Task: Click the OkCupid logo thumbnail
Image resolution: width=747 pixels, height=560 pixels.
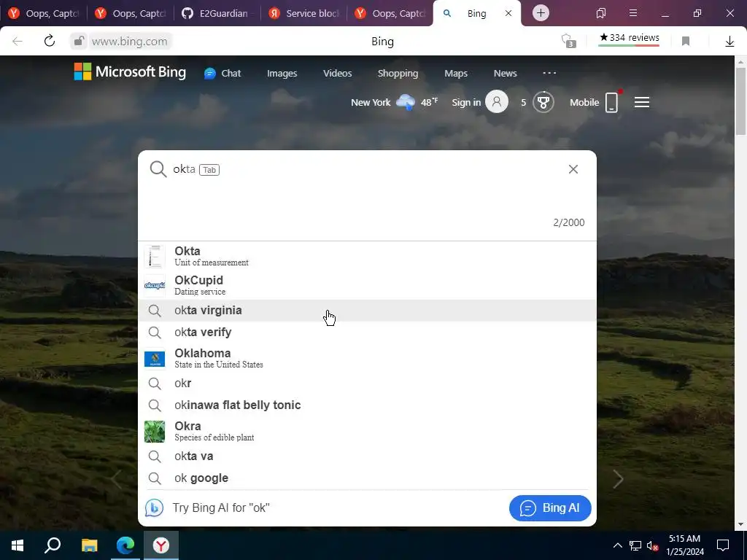Action: [155, 285]
